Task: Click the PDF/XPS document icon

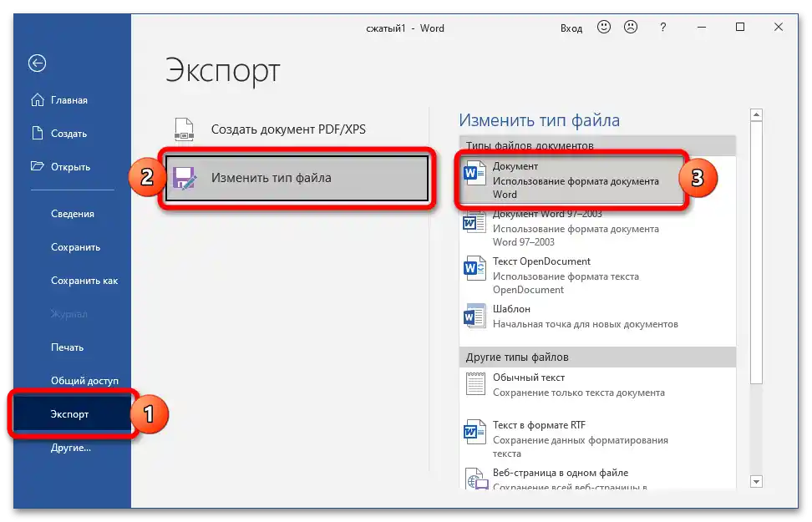Action: (x=185, y=129)
